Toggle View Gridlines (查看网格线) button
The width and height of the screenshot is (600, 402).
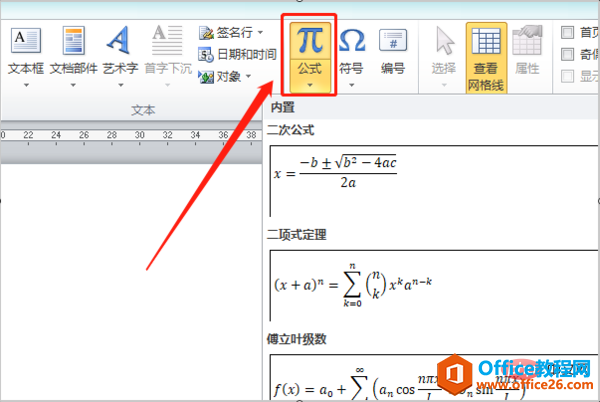pos(486,58)
